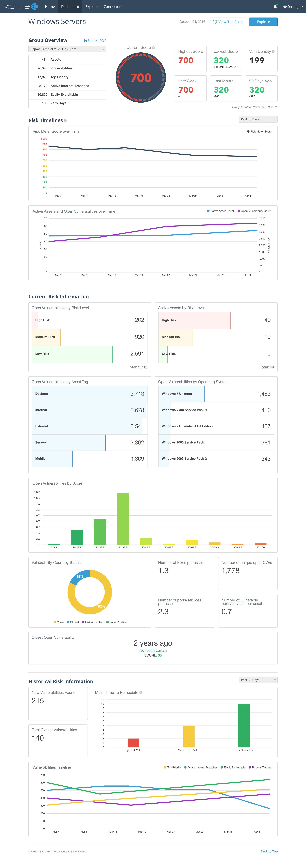Open the notifications bell
The height and width of the screenshot is (868, 306).
click(x=275, y=7)
